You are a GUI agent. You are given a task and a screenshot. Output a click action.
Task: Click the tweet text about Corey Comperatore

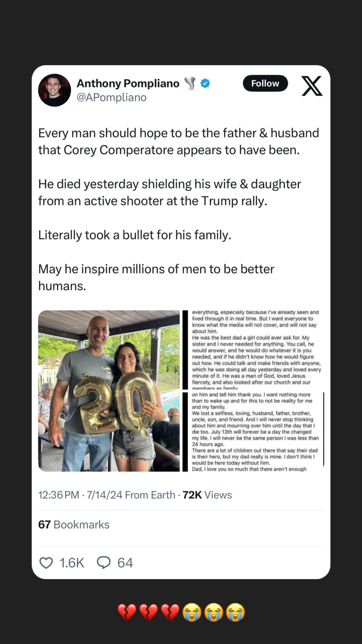point(178,209)
